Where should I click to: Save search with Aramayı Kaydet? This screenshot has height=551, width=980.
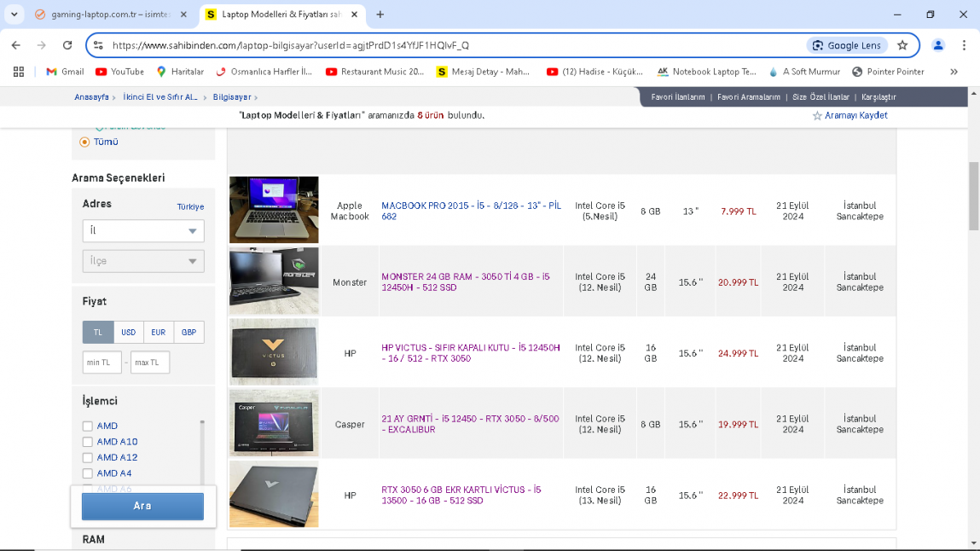click(850, 115)
